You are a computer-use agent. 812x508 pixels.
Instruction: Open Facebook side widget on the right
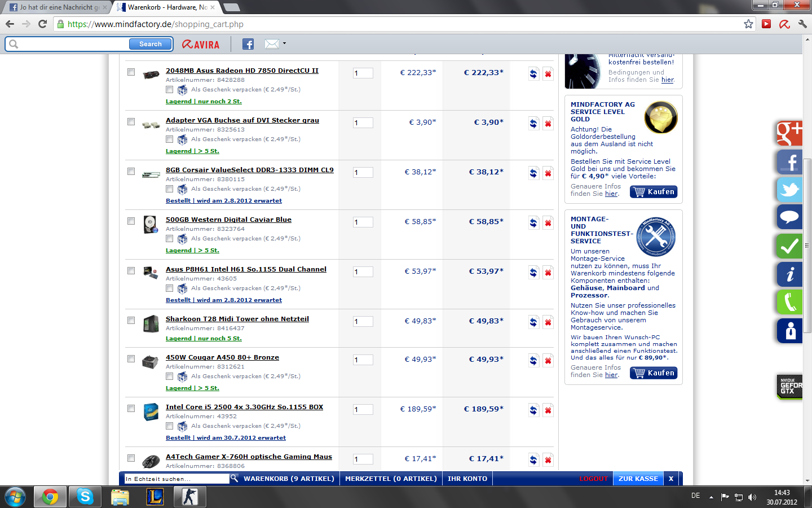coord(789,161)
